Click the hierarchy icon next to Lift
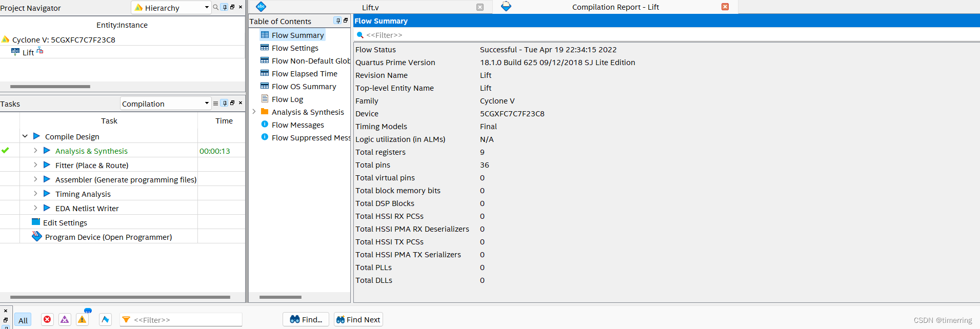The height and width of the screenshot is (329, 980). pyautogui.click(x=40, y=51)
